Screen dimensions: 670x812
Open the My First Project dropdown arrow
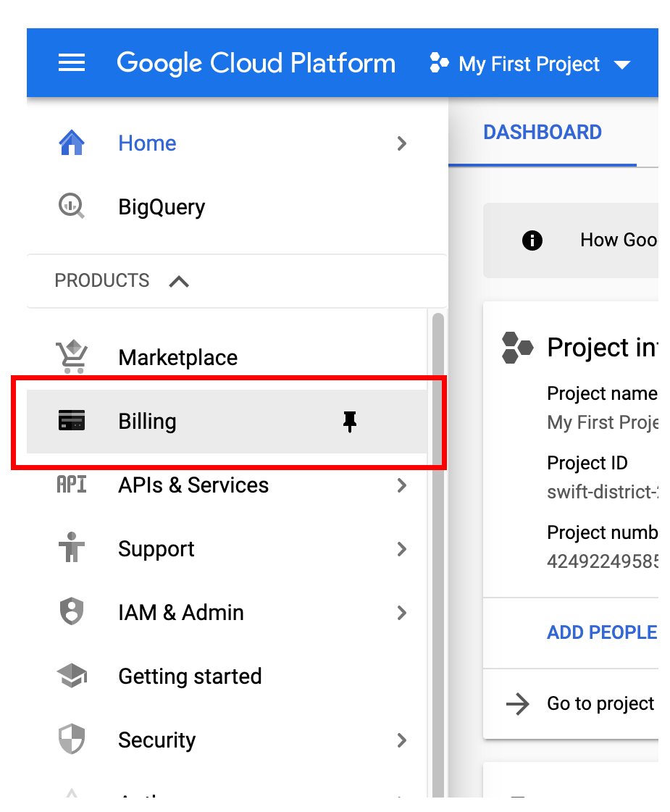pyautogui.click(x=622, y=64)
